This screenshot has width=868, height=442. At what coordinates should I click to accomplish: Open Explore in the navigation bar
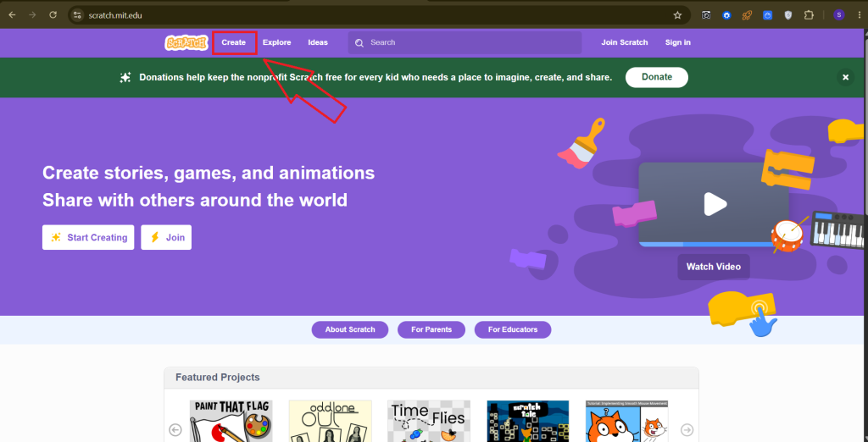(277, 42)
